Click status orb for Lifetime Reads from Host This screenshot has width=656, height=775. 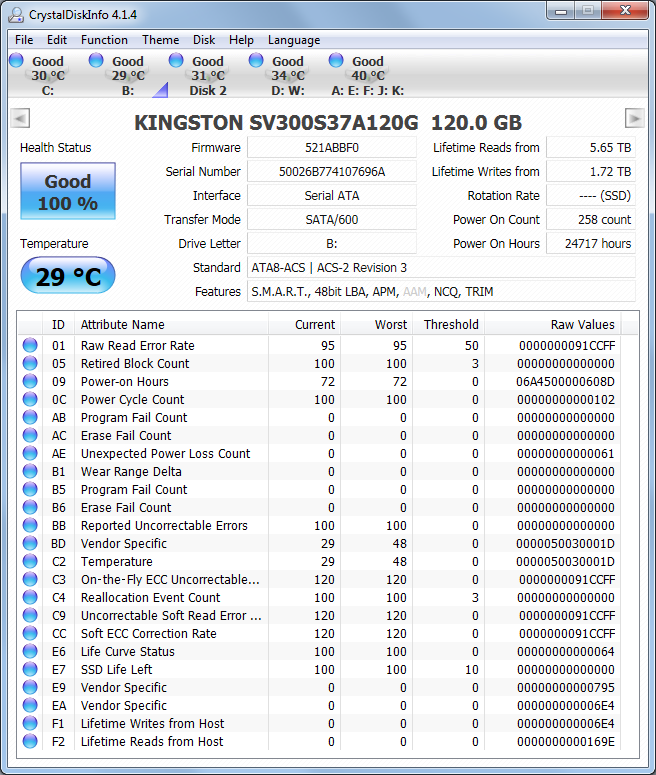pyautogui.click(x=30, y=741)
